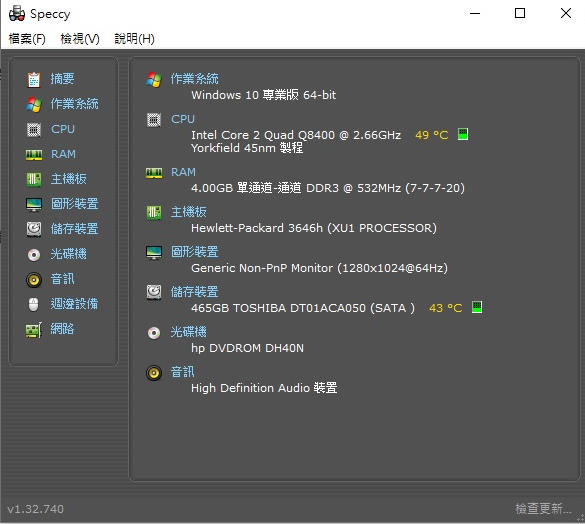Select the 儲存裝置 hard drive sidebar icon

click(34, 229)
